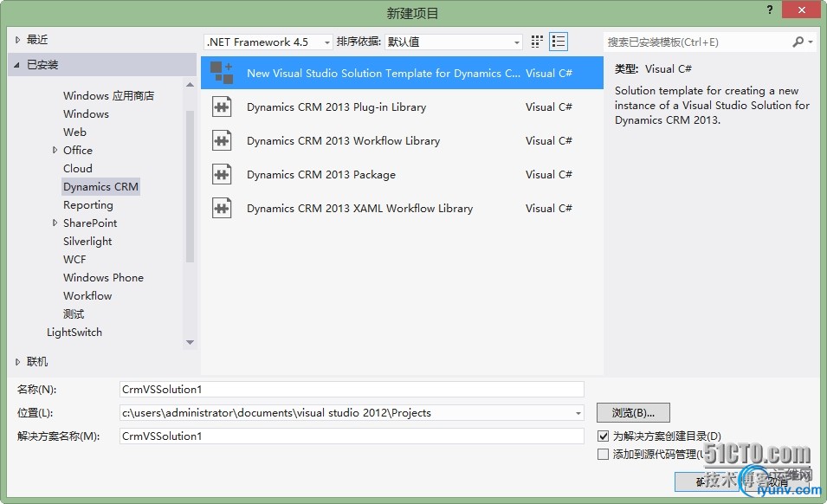Switch to small icons grid view
This screenshot has width=827, height=504.
coord(537,42)
